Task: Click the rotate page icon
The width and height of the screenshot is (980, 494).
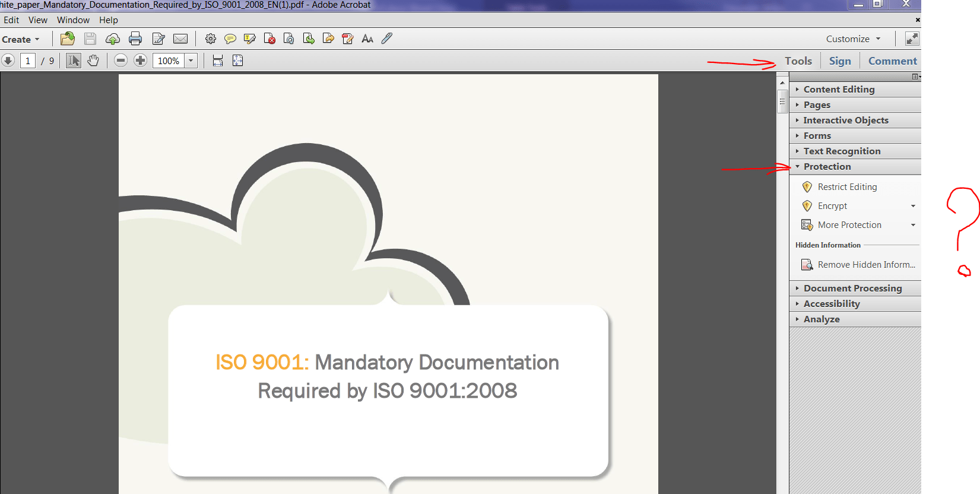Action: point(289,39)
